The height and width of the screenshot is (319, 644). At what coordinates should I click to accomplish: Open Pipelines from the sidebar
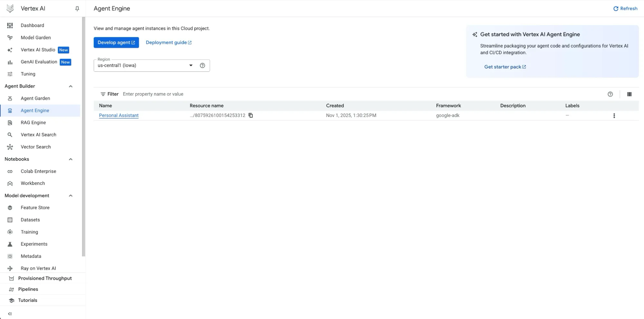(x=28, y=289)
